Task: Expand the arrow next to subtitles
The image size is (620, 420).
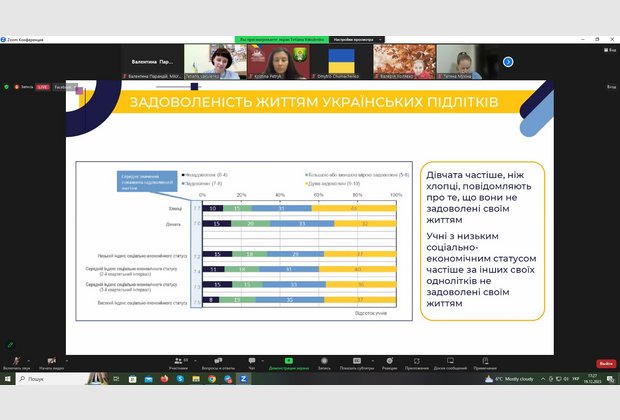Action: [x=372, y=361]
